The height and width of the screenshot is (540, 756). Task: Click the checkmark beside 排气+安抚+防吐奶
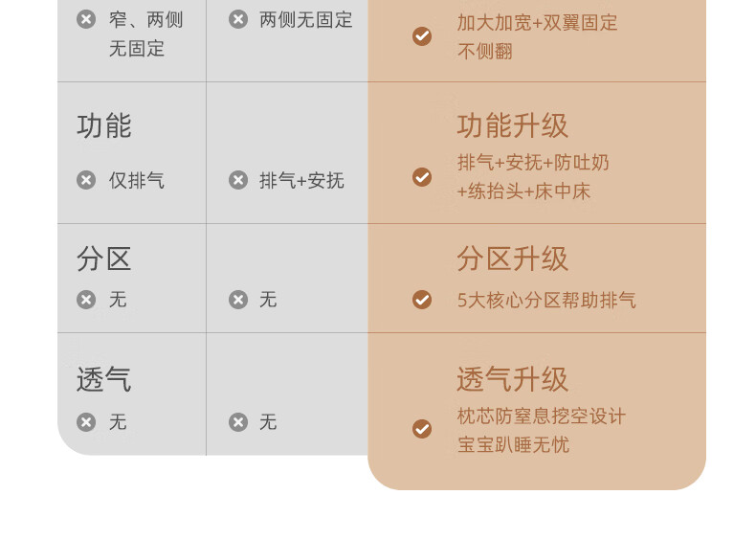click(422, 177)
